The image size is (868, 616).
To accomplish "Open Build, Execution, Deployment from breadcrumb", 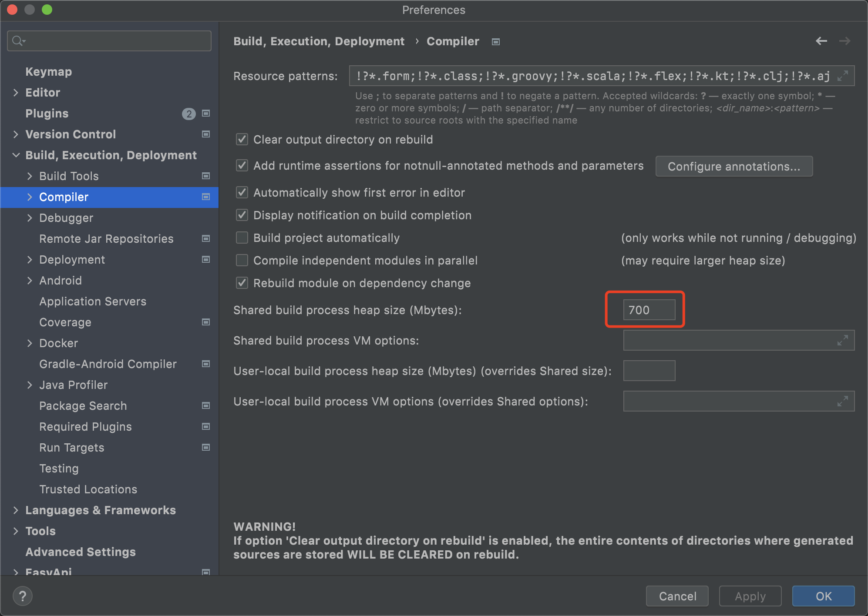I will (319, 41).
